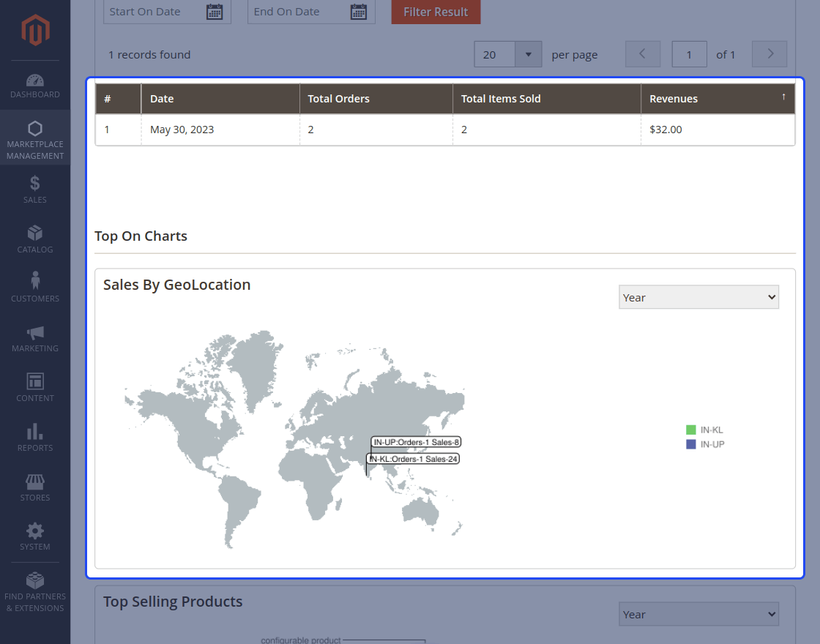The image size is (820, 644).
Task: Open the System sidebar menu
Action: click(35, 536)
